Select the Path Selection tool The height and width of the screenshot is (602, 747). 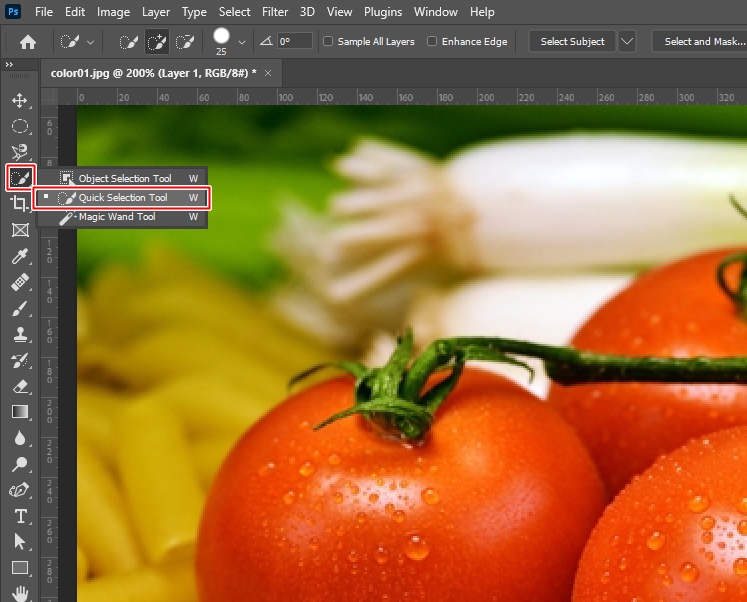(x=20, y=542)
